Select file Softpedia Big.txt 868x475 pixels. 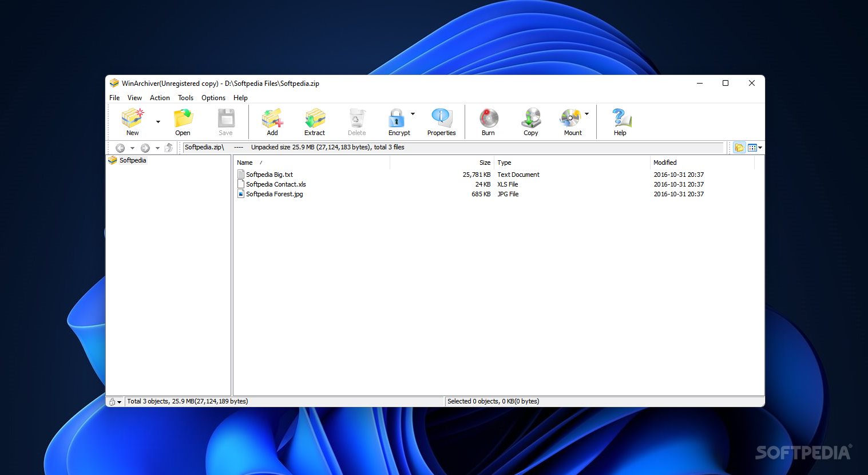(269, 175)
